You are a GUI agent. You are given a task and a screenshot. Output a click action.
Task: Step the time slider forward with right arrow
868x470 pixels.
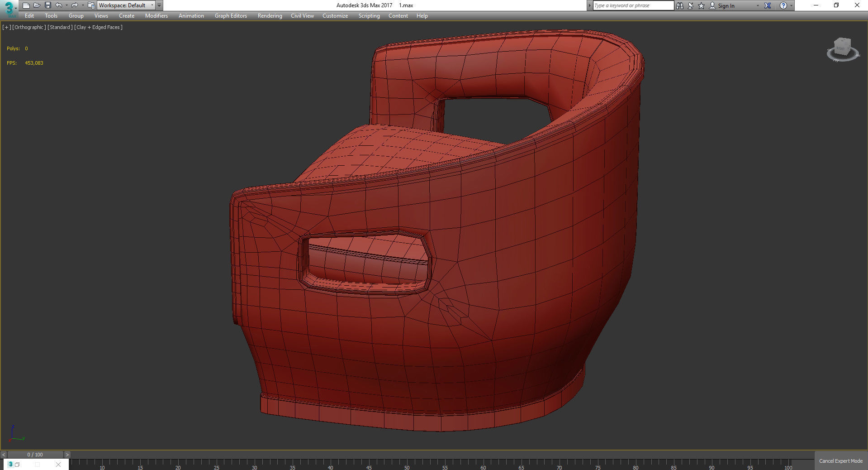point(67,455)
